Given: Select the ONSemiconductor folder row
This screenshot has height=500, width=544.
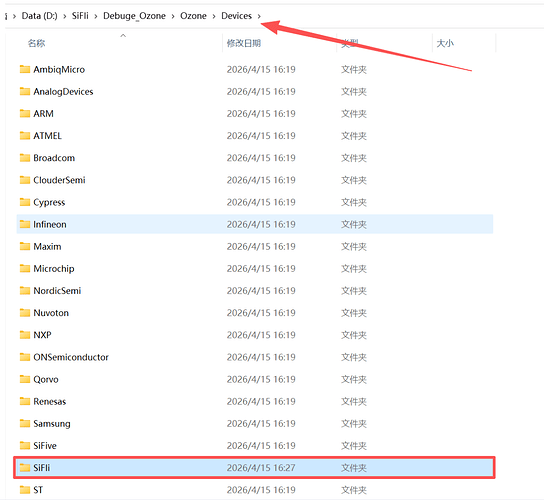Looking at the screenshot, I should pos(255,357).
